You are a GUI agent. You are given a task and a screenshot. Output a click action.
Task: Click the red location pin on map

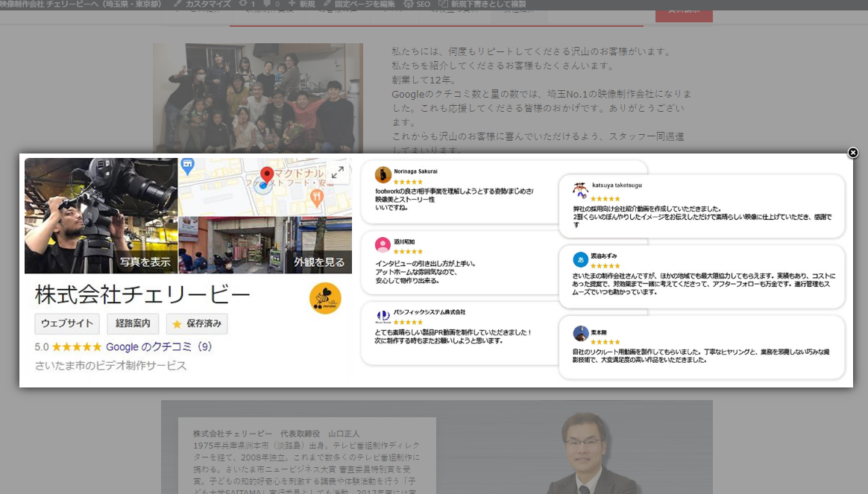266,176
